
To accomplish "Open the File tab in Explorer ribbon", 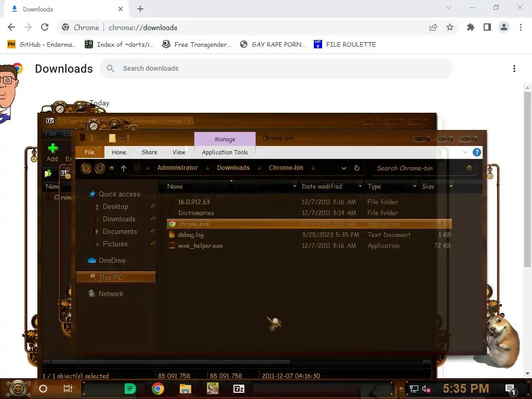I will pos(89,152).
